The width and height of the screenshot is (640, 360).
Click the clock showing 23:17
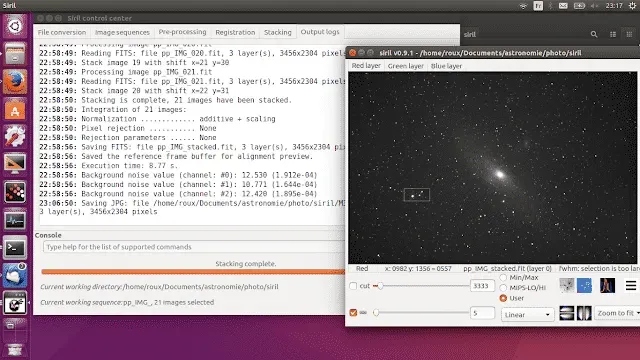click(614, 6)
